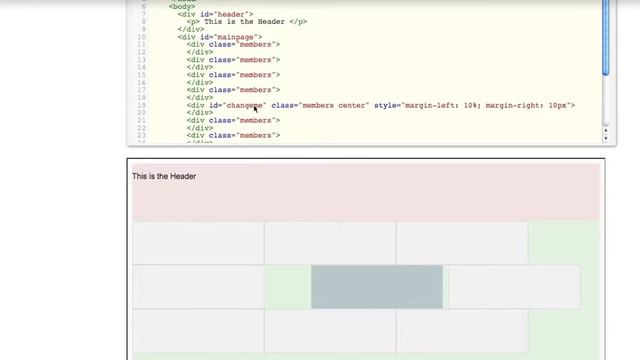Click the blue-gray centered box in preview
Screen dimensions: 640x360
pos(377,287)
